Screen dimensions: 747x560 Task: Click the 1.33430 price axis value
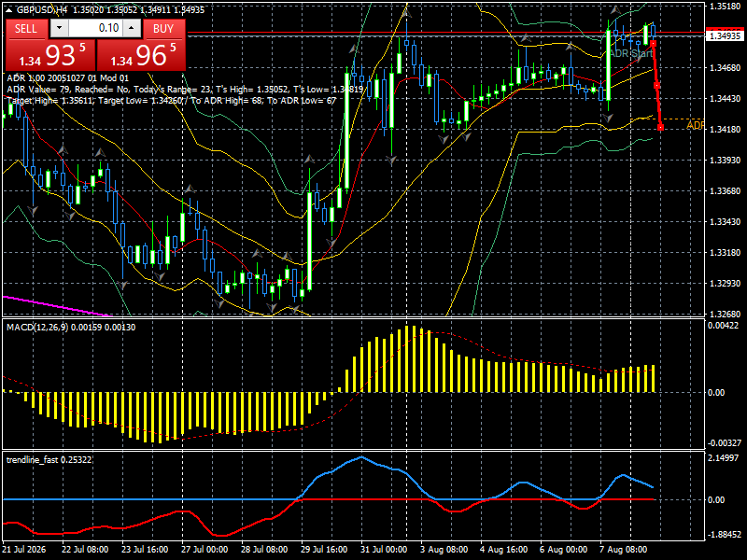[x=726, y=221]
